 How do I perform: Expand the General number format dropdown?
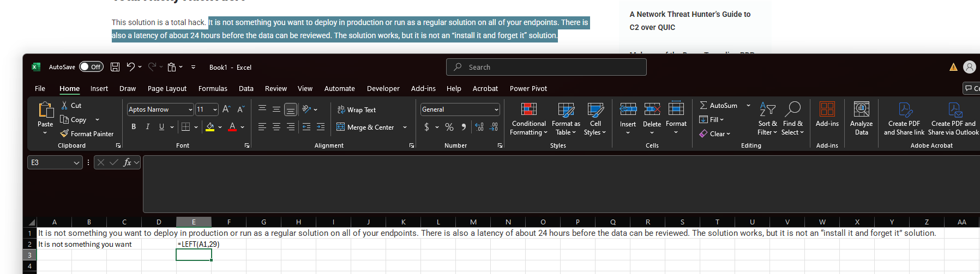496,109
